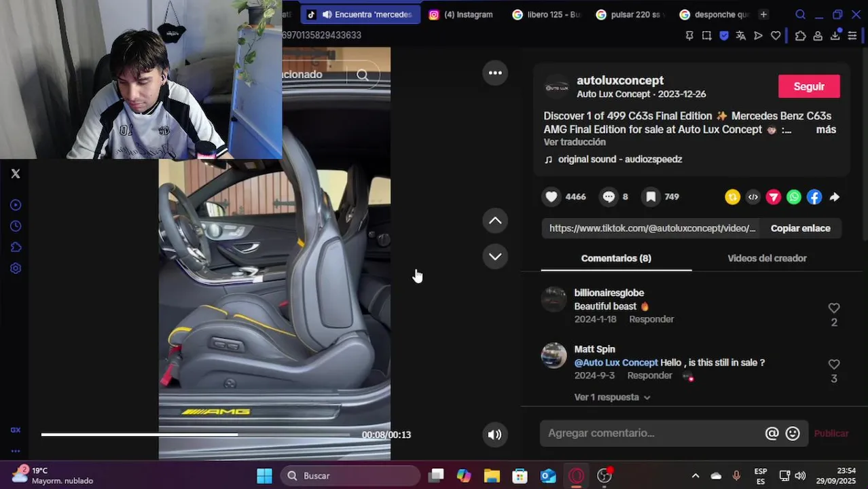Go to the next video with down arrow

point(495,257)
